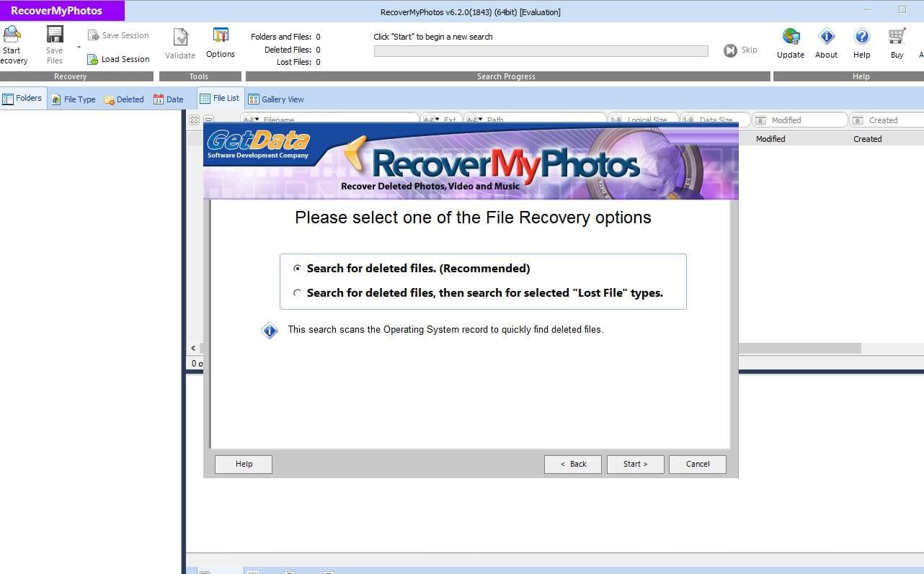Go back with the '< Back' button
The image size is (924, 574).
click(573, 464)
